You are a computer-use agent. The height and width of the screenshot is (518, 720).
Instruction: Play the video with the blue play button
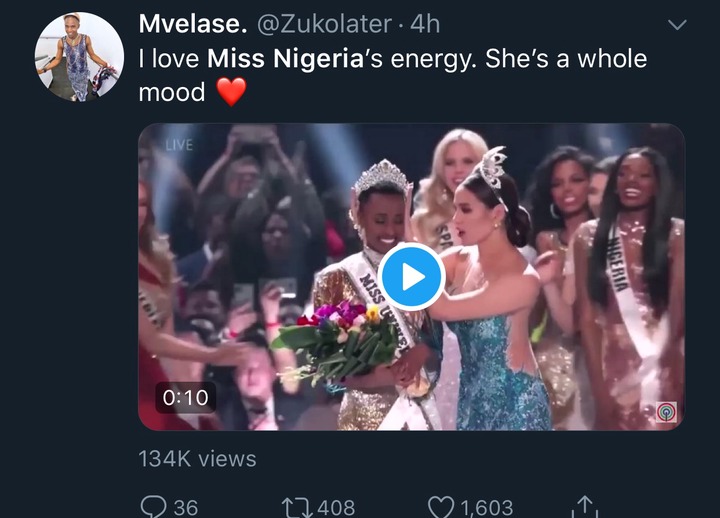pyautogui.click(x=410, y=277)
